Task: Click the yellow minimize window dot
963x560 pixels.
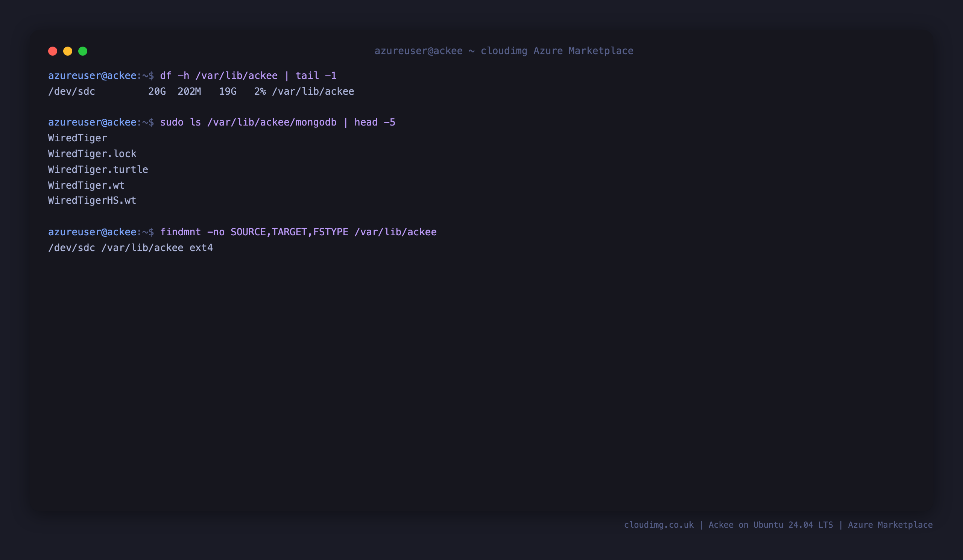Action: coord(68,51)
